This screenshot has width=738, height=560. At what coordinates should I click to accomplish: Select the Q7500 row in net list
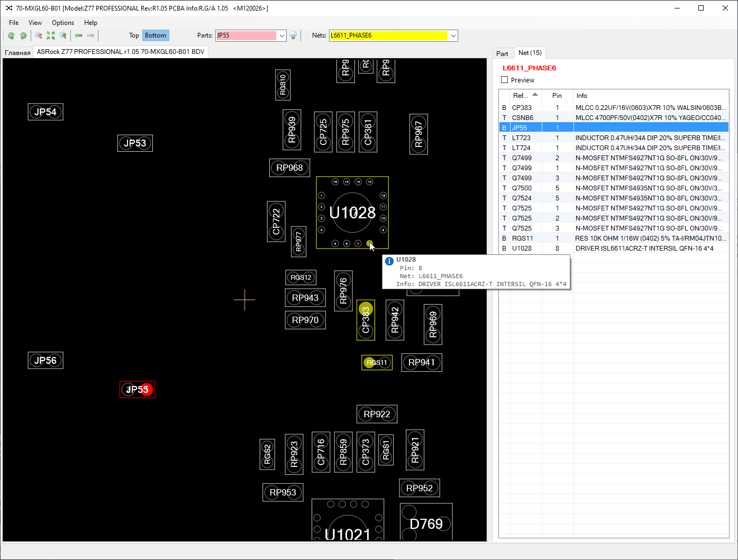pyautogui.click(x=614, y=188)
